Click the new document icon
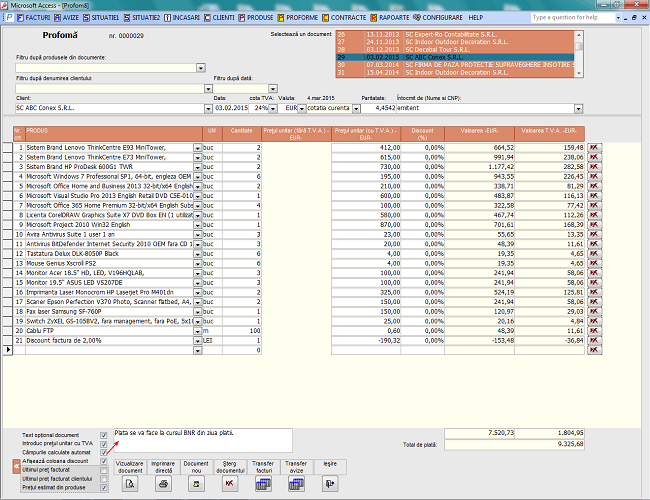The image size is (650, 500). 196,484
